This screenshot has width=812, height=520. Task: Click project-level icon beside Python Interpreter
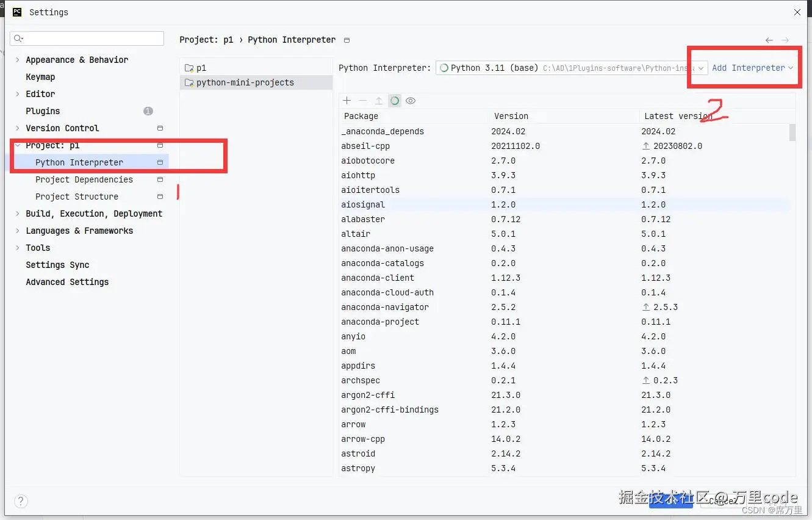coord(160,162)
